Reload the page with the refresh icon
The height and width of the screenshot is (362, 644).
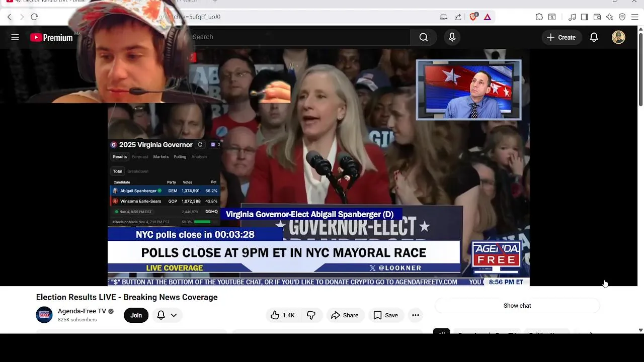(34, 17)
